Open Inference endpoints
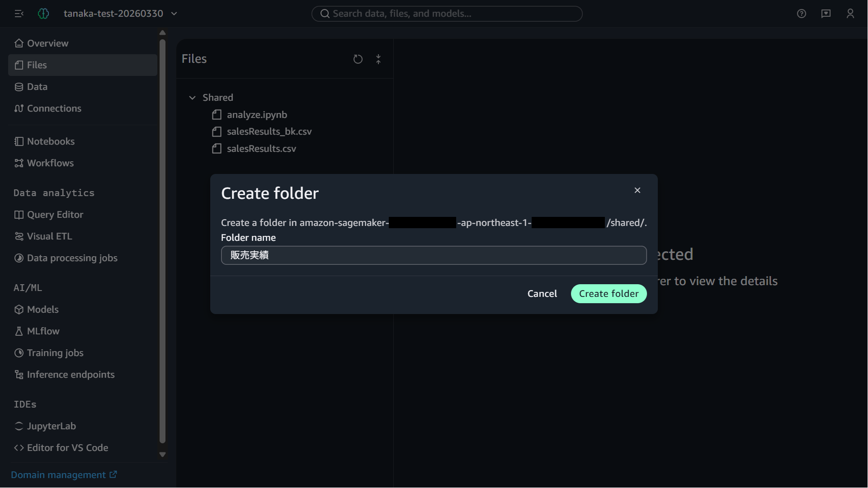The image size is (868, 488). 83,375
